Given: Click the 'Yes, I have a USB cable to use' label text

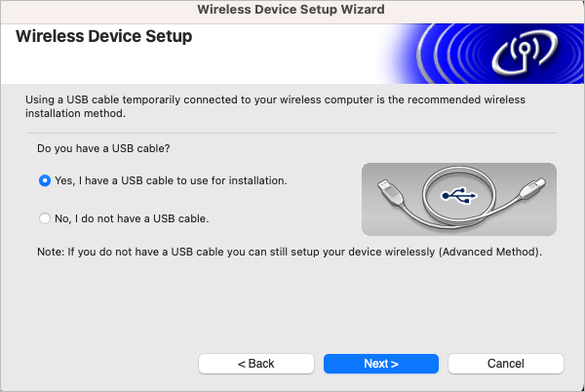Looking at the screenshot, I should click(x=171, y=180).
